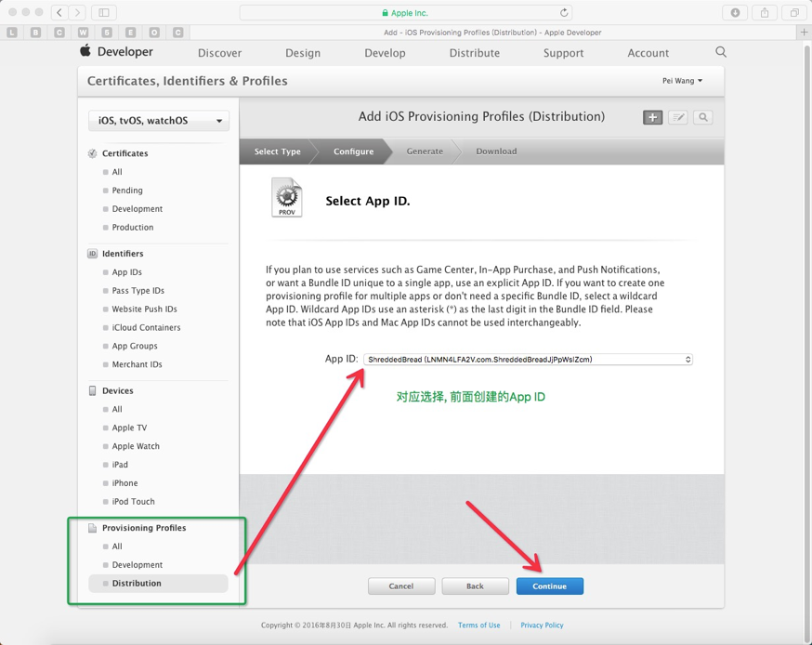This screenshot has width=812, height=645.
Task: Select Development under Provisioning Profiles
Action: [x=138, y=565]
